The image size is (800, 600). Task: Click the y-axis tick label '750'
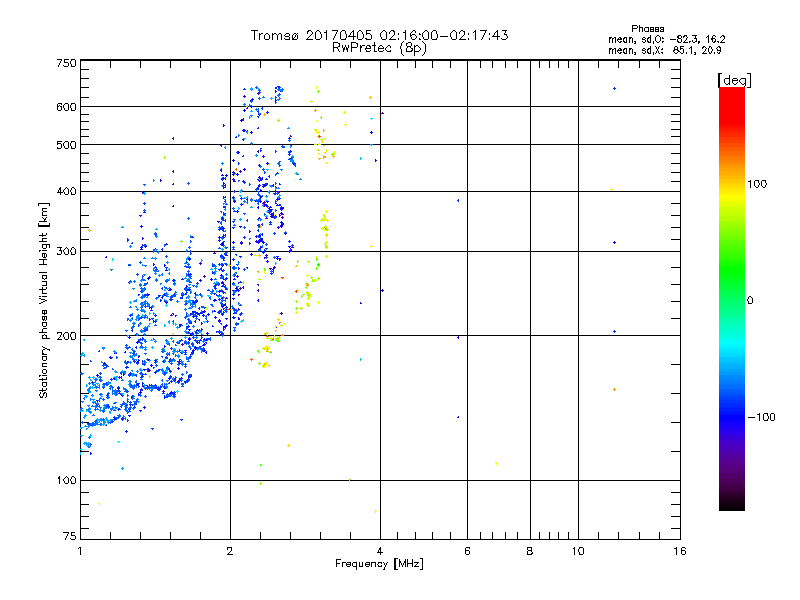click(x=67, y=63)
